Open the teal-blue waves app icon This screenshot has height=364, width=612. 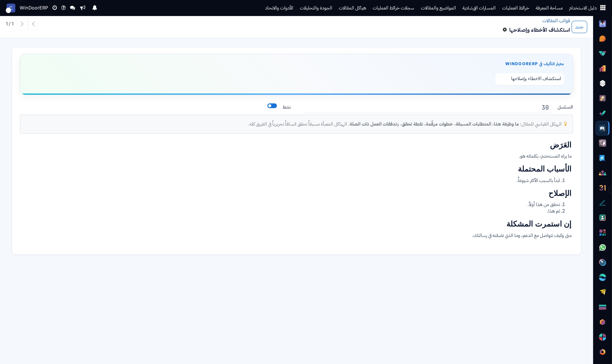coord(602,278)
